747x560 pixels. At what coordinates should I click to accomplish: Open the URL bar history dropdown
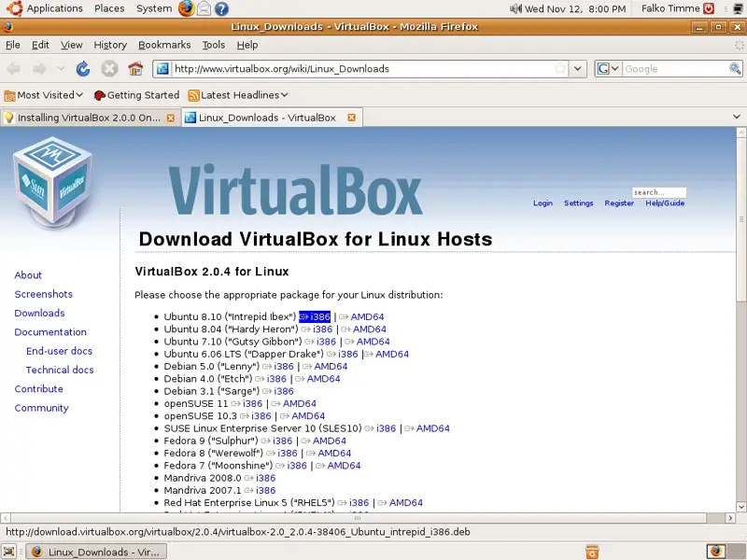click(x=577, y=68)
